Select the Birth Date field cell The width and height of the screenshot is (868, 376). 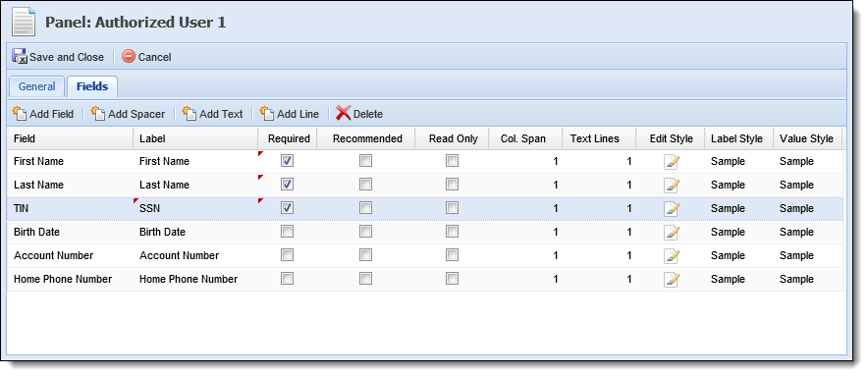(x=70, y=232)
